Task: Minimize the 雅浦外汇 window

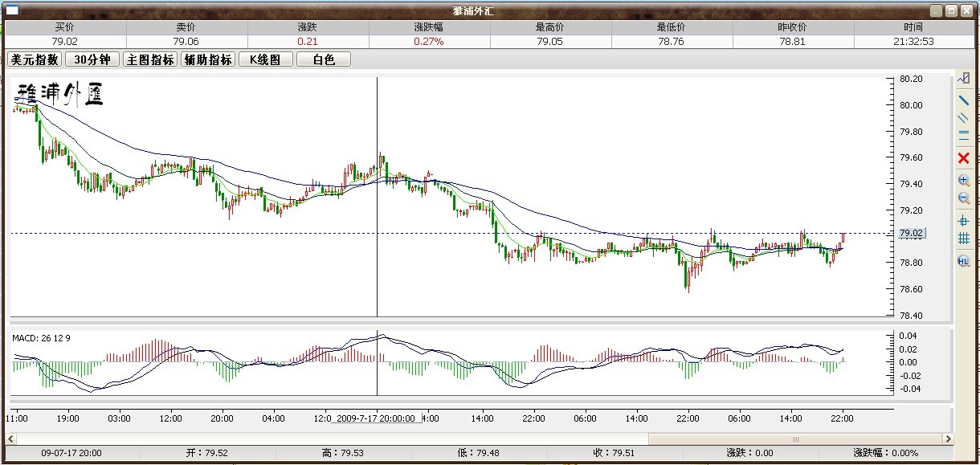Action: (937, 10)
